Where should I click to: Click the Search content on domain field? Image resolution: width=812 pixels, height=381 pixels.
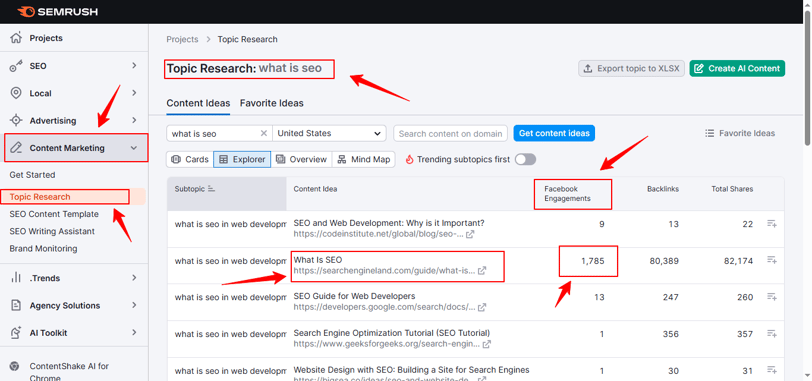[451, 133]
